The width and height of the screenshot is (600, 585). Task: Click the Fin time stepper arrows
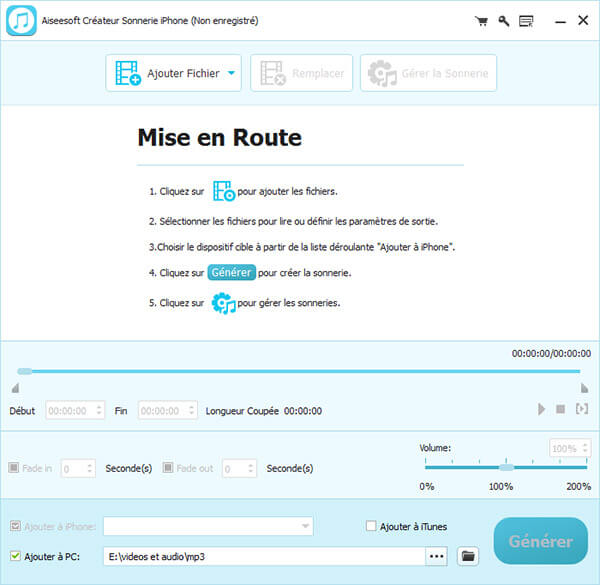click(192, 411)
